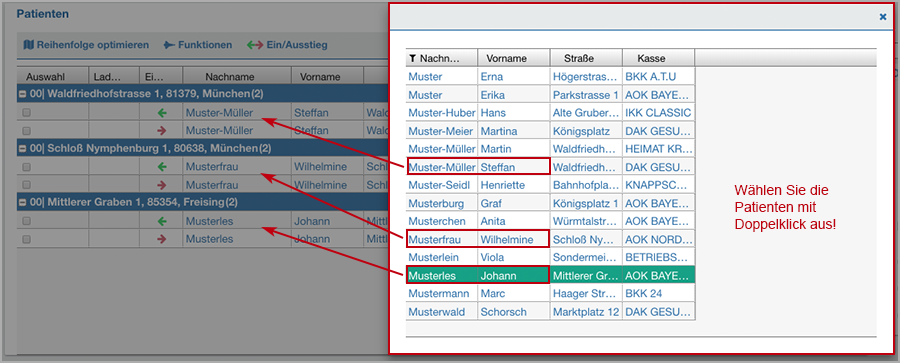The image size is (900, 363).
Task: Click the Parkstrasse 1 cell
Action: 585,95
